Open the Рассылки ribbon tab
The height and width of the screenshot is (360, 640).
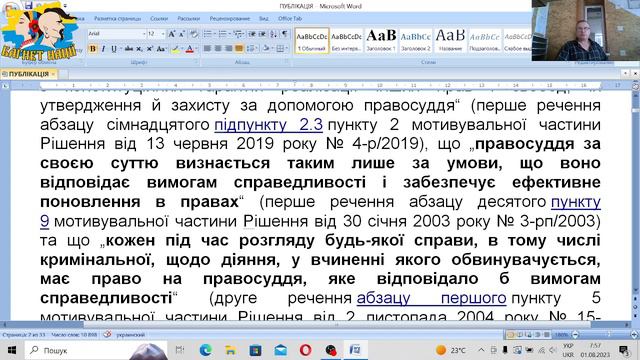point(188,19)
